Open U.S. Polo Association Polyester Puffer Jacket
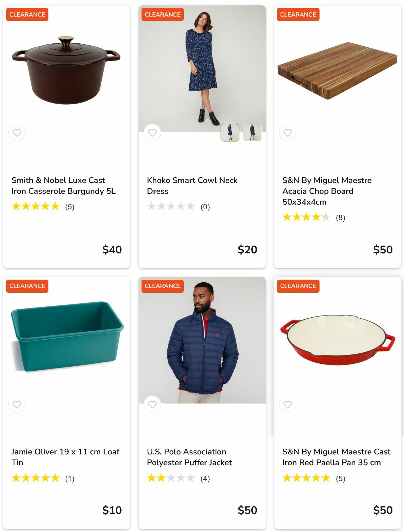Image resolution: width=404 pixels, height=532 pixels. point(189,457)
